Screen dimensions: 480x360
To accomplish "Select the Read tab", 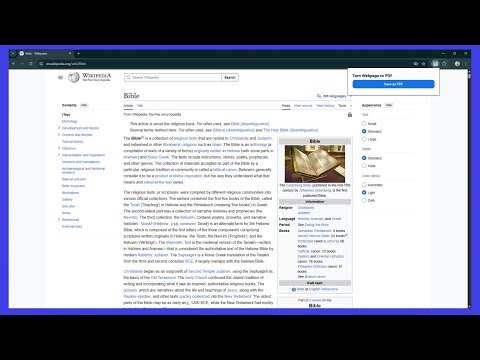I will [x=286, y=106].
